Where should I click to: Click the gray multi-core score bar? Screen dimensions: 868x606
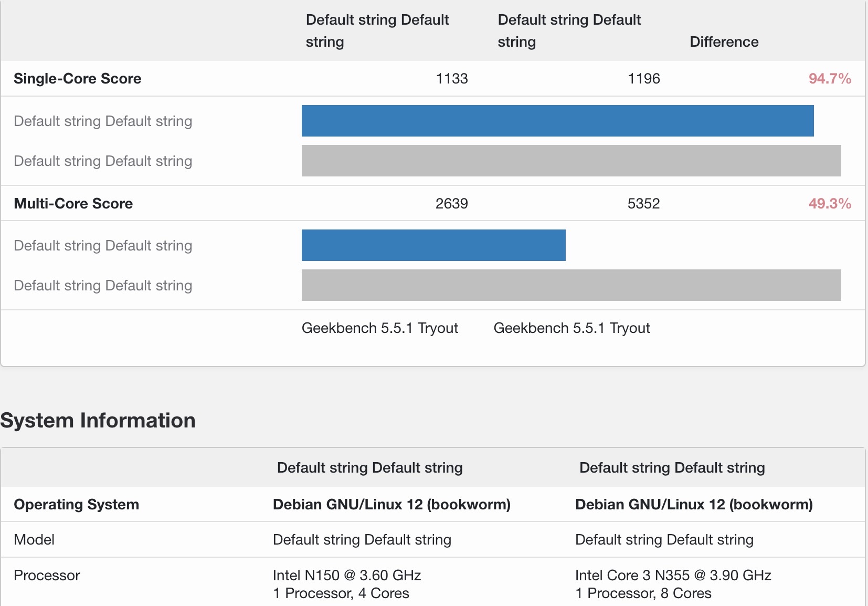pos(571,285)
